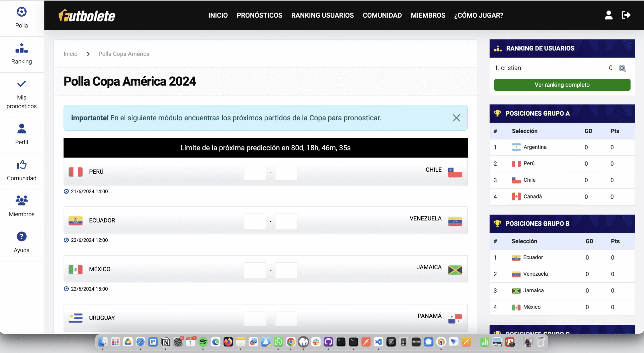Click Perú's score input field
644x353 pixels.
point(255,172)
